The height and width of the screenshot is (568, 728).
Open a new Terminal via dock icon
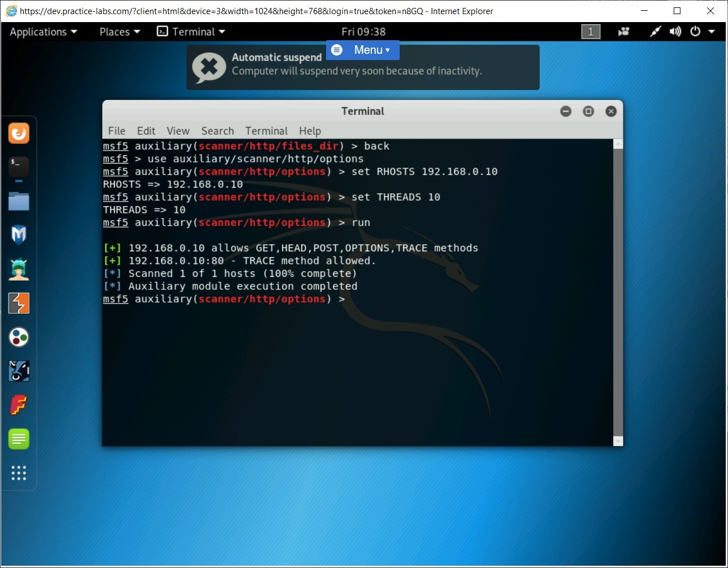point(19,167)
